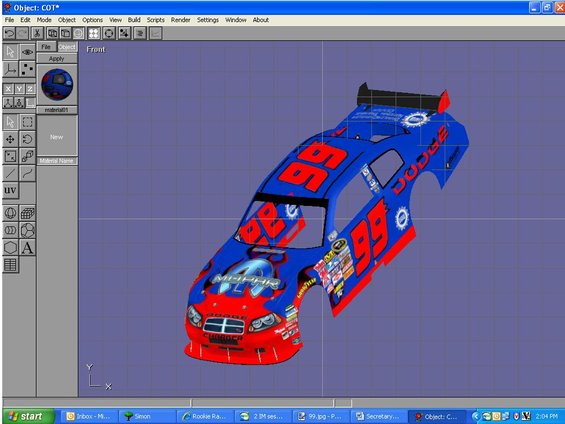565x424 pixels.
Task: Click the Copy icon in the toolbar
Action: (52, 34)
